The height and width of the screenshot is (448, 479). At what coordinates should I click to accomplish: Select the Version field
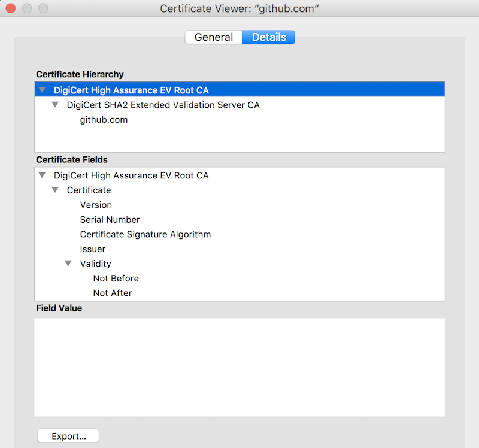click(x=240, y=205)
